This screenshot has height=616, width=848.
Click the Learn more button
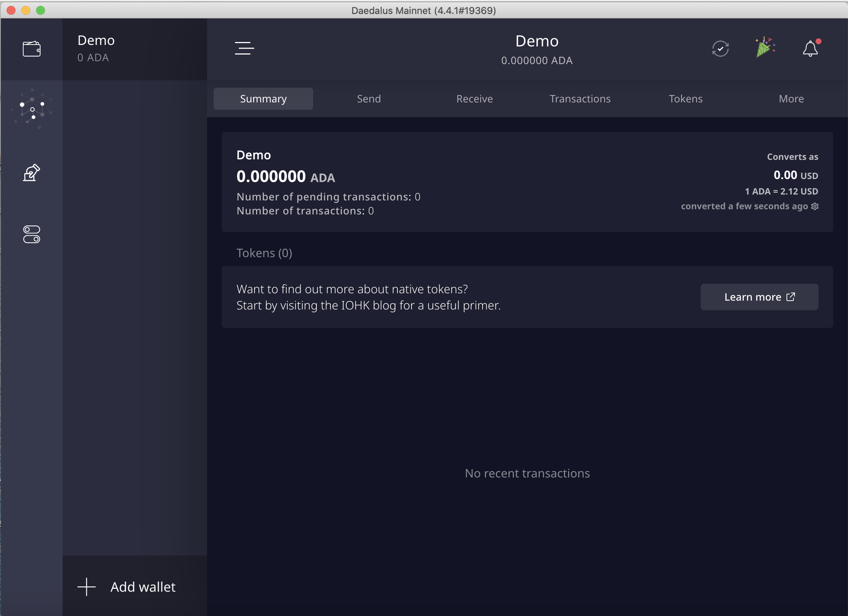click(x=759, y=297)
